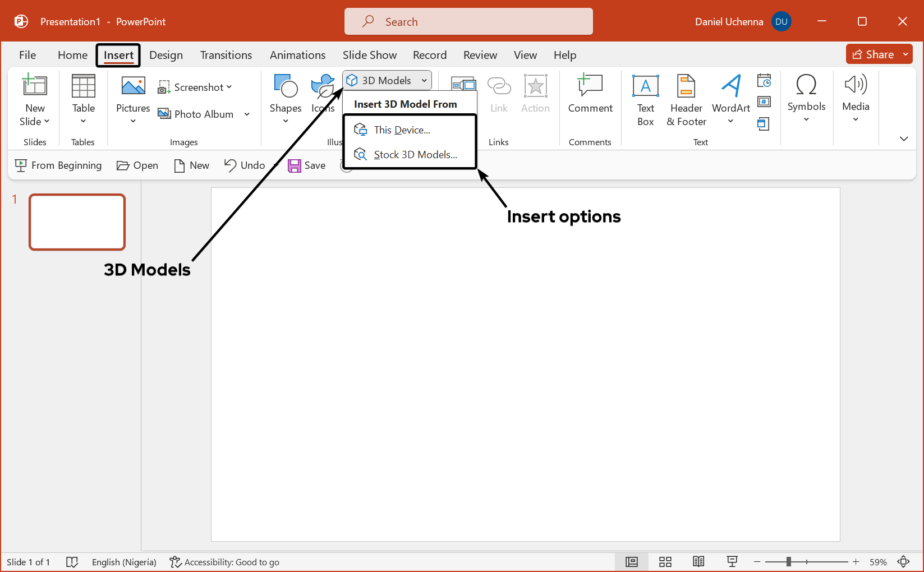Image resolution: width=924 pixels, height=572 pixels.
Task: Collapse the 3D Models dropdown arrow
Action: (424, 81)
